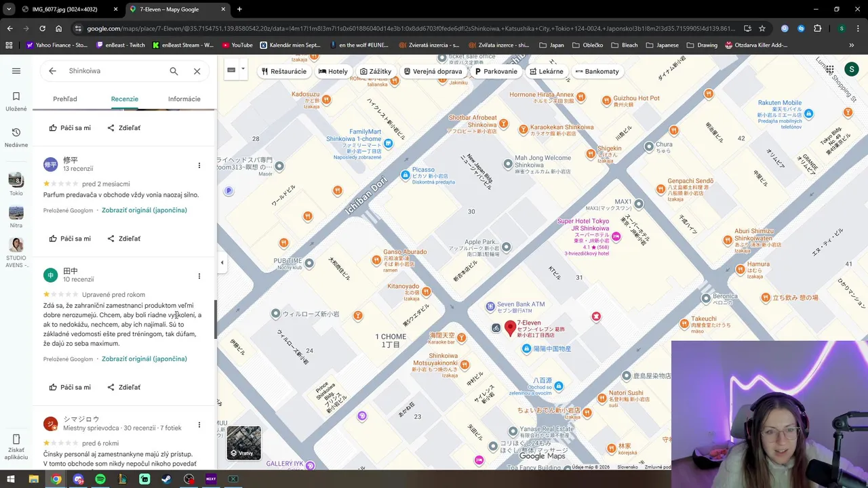Open more options for the 修平 review

click(199, 165)
